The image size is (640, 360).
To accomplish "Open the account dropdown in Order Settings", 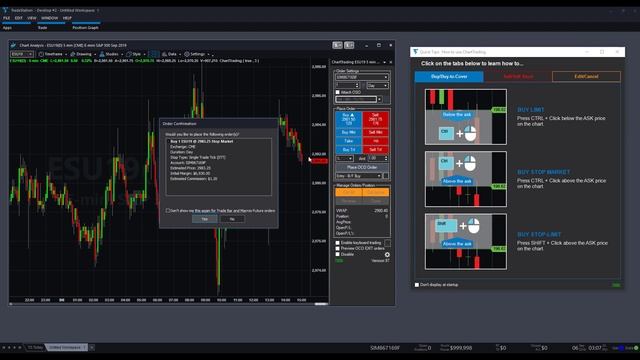I will tap(362, 77).
